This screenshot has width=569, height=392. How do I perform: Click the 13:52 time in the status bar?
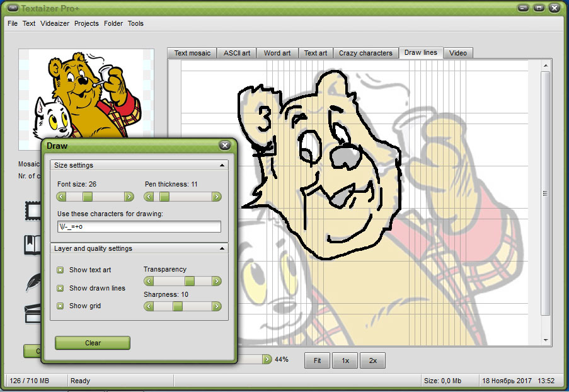pos(546,381)
